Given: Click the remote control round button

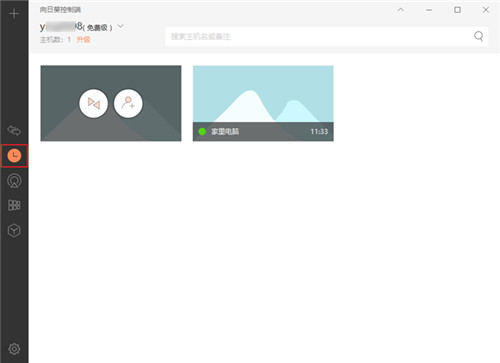Looking at the screenshot, I should [x=94, y=103].
